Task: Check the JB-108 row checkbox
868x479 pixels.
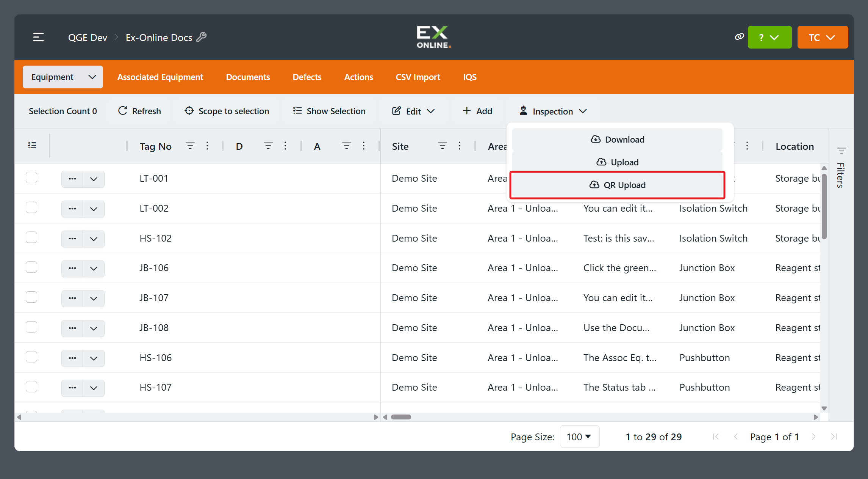Action: 31,327
